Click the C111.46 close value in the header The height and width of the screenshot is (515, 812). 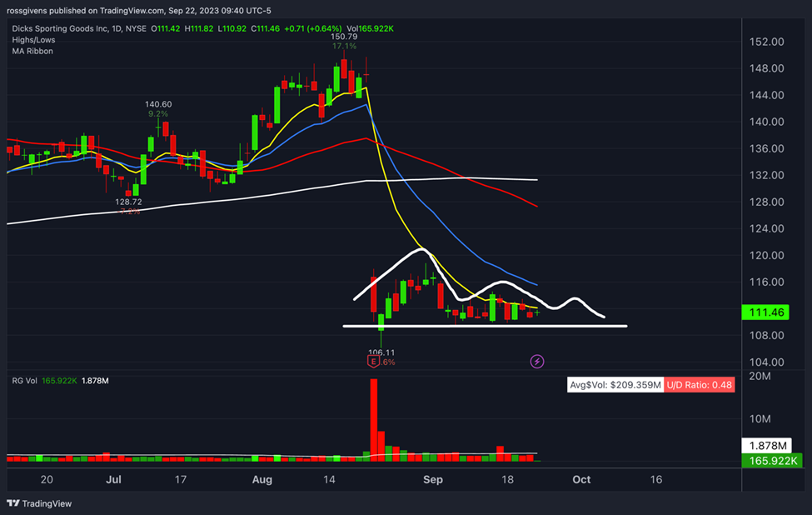click(x=265, y=28)
